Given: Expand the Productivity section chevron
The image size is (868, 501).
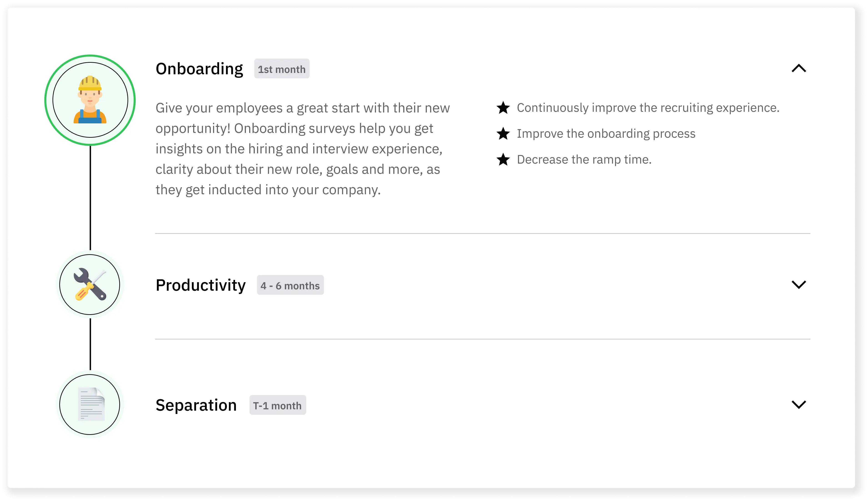Looking at the screenshot, I should pyautogui.click(x=798, y=284).
